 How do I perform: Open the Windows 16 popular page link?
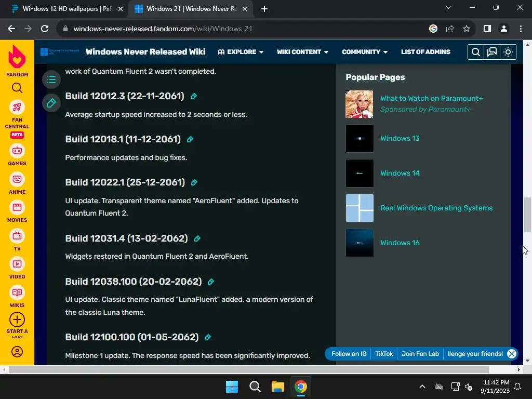(400, 243)
